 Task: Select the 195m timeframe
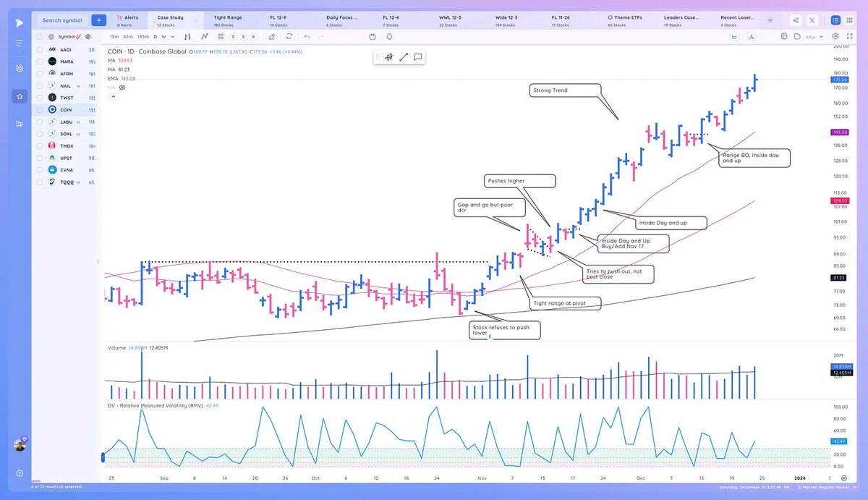143,36
